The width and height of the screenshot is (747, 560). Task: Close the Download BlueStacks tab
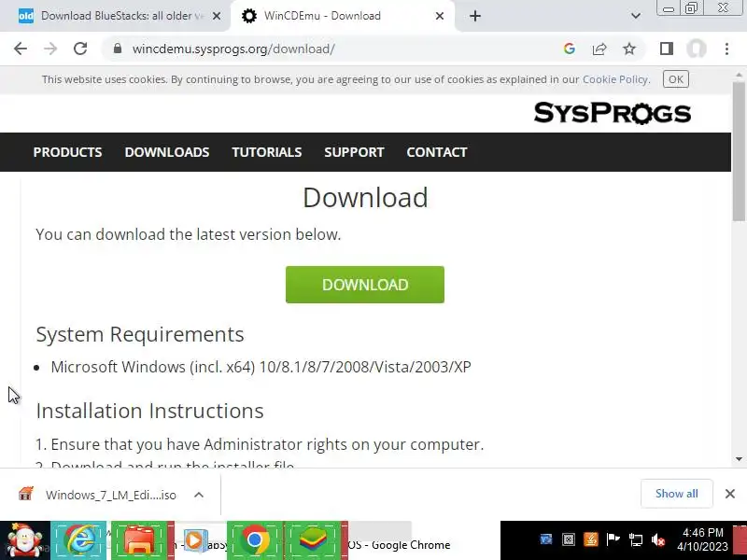217,16
